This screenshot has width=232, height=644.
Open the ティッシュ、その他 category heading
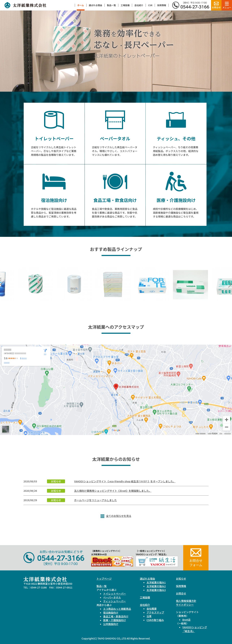click(x=176, y=139)
